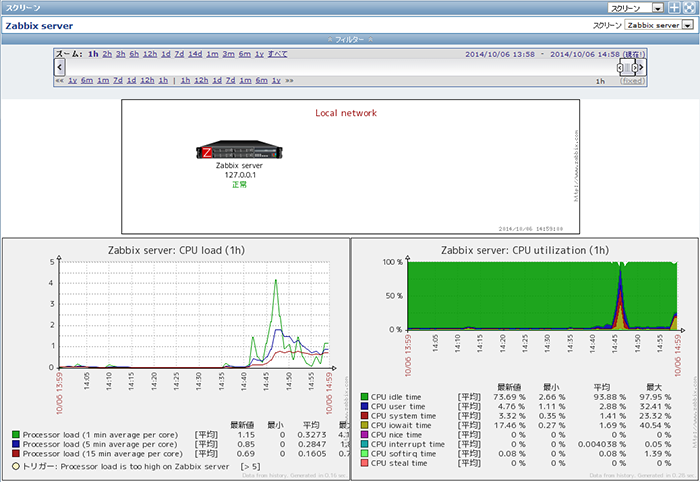Select the すべて zoom link
This screenshot has height=482, width=700.
point(280,53)
